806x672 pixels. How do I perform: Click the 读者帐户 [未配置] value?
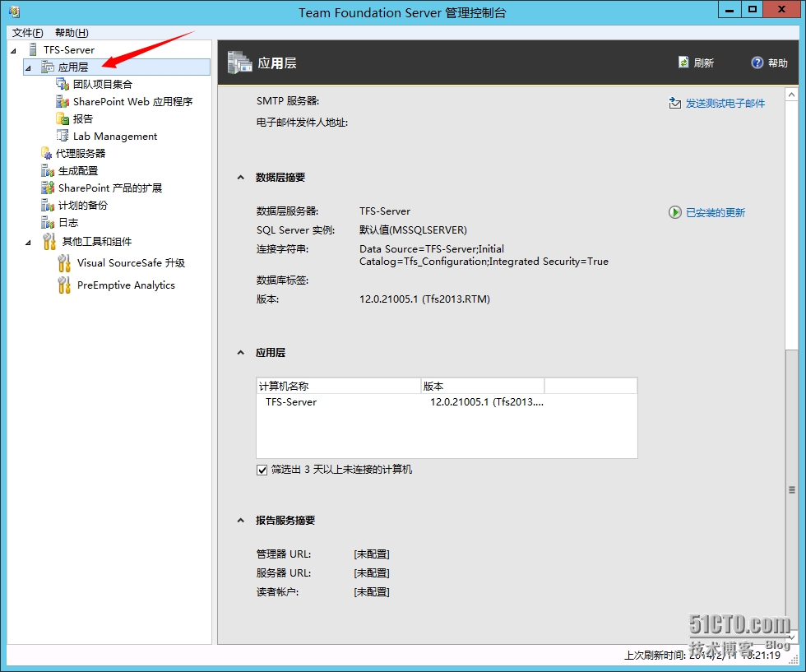372,591
